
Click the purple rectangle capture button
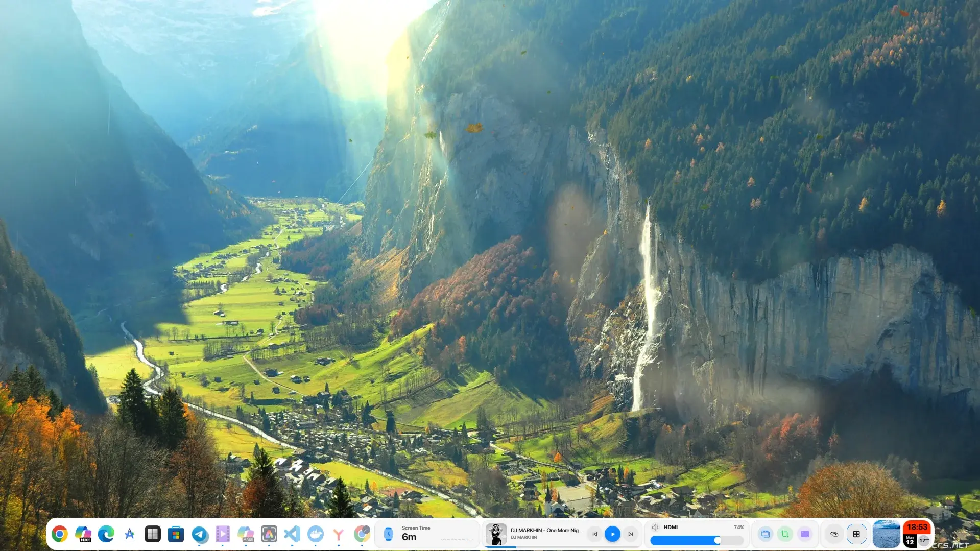(x=805, y=534)
